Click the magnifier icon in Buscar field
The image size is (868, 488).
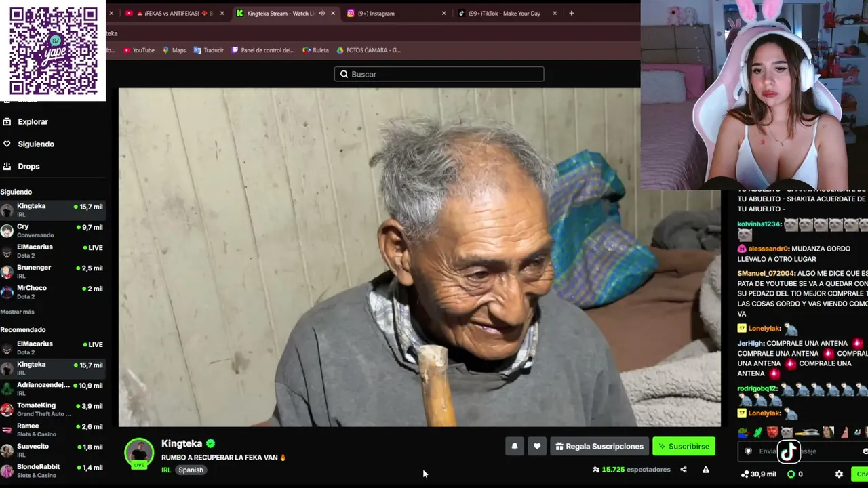pyautogui.click(x=344, y=74)
